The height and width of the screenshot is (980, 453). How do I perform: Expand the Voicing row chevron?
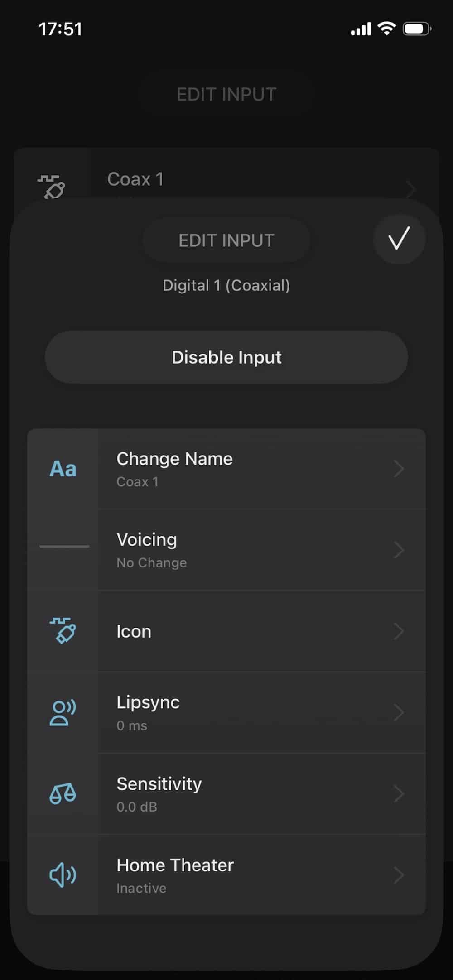tap(399, 550)
